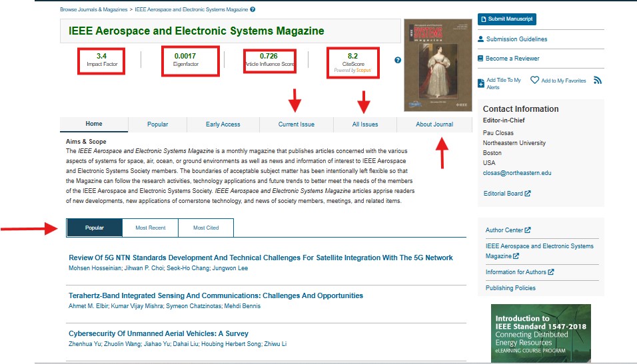Click Add Title To My Alerts
The width and height of the screenshot is (637, 364).
(x=504, y=84)
